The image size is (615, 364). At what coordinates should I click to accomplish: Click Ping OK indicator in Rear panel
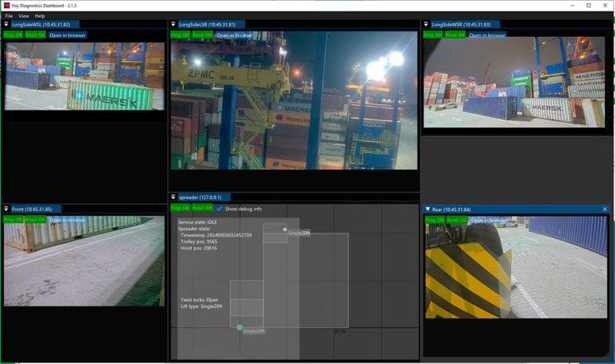click(435, 220)
